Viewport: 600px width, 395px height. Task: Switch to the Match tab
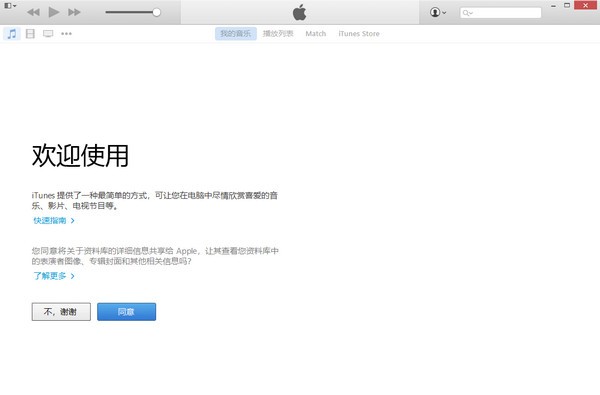pyautogui.click(x=316, y=34)
